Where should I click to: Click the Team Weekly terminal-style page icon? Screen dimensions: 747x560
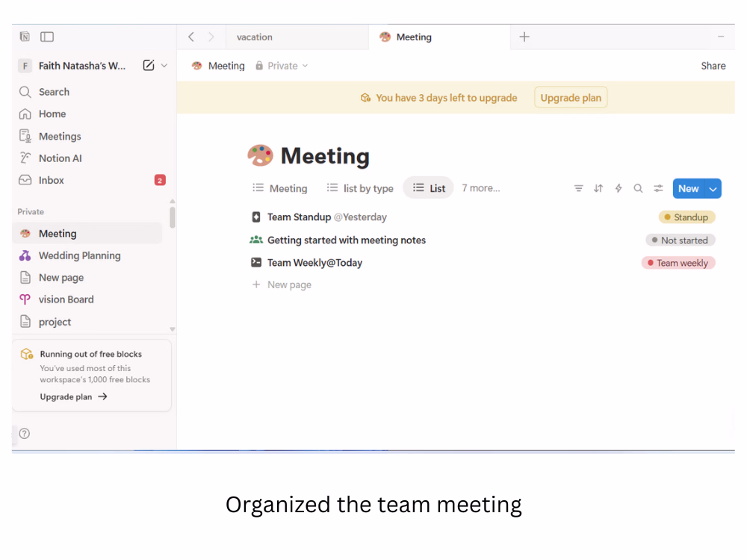pos(256,262)
